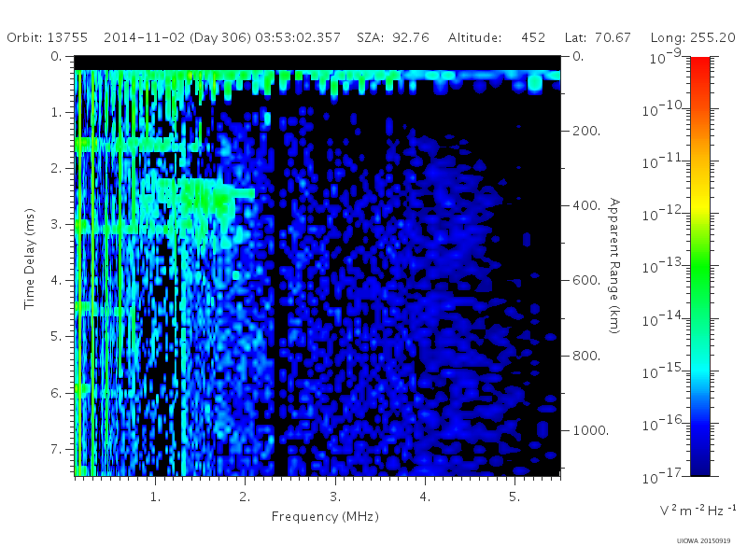Select the date 2014-11-02 (Day 306) label
The width and height of the screenshot is (747, 560).
(x=177, y=37)
